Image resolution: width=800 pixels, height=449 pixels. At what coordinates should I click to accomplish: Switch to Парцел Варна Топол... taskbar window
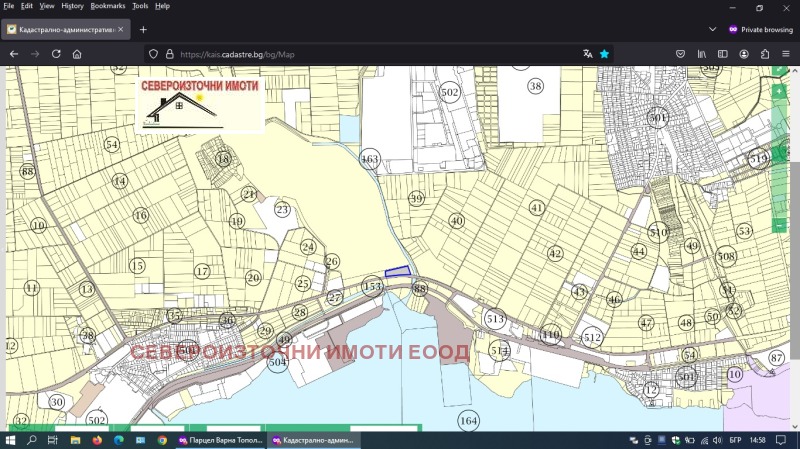tap(220, 440)
